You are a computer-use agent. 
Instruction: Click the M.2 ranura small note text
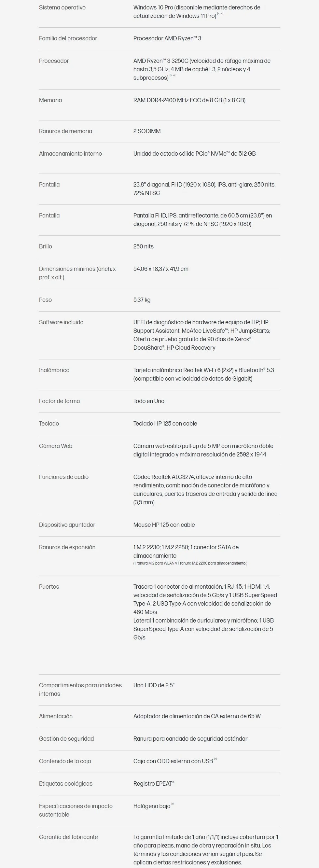tap(190, 563)
